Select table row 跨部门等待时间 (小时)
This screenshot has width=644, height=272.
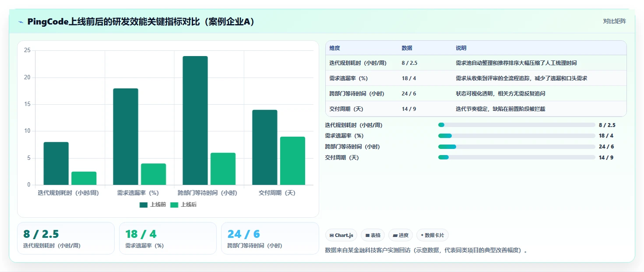point(476,94)
